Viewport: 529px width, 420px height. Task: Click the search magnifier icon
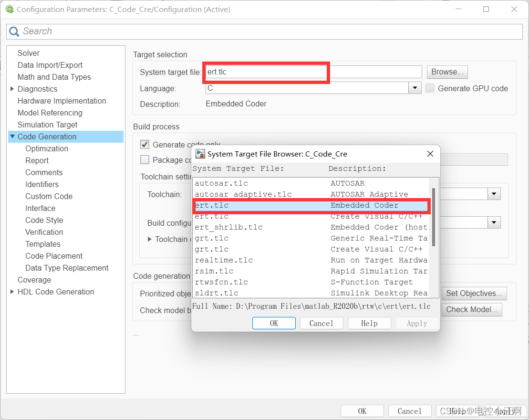point(14,31)
